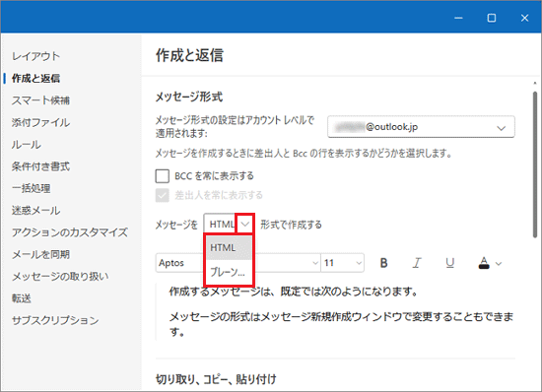The width and height of the screenshot is (542, 392).
Task: Open サブスクリプション settings section
Action: (x=55, y=320)
